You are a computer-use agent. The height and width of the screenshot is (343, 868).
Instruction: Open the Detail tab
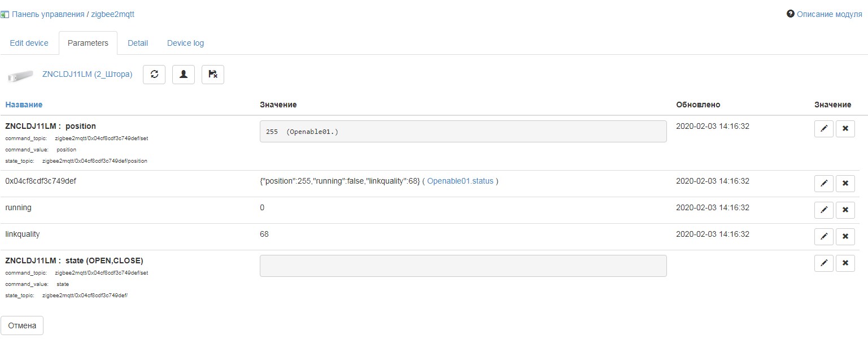coord(138,43)
